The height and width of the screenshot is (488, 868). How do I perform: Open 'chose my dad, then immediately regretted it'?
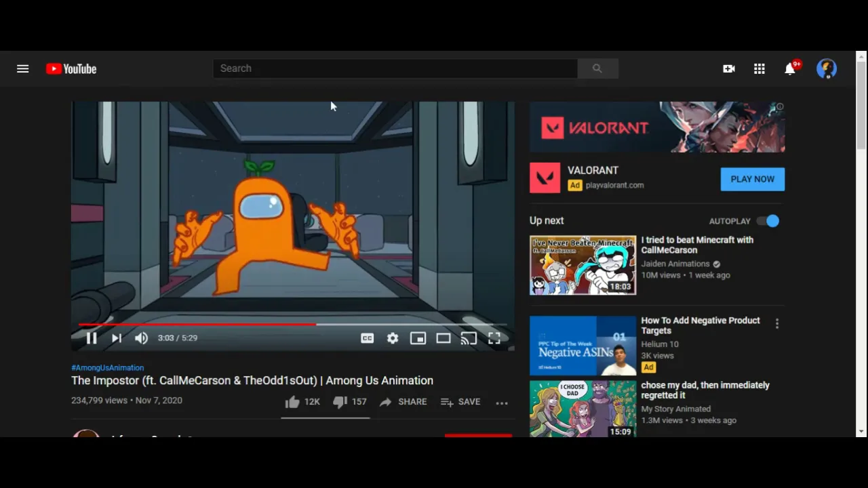click(x=705, y=390)
